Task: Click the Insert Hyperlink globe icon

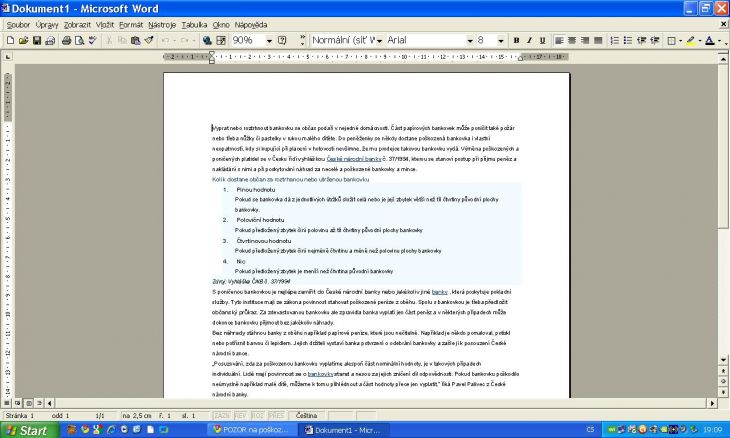Action: coord(208,40)
